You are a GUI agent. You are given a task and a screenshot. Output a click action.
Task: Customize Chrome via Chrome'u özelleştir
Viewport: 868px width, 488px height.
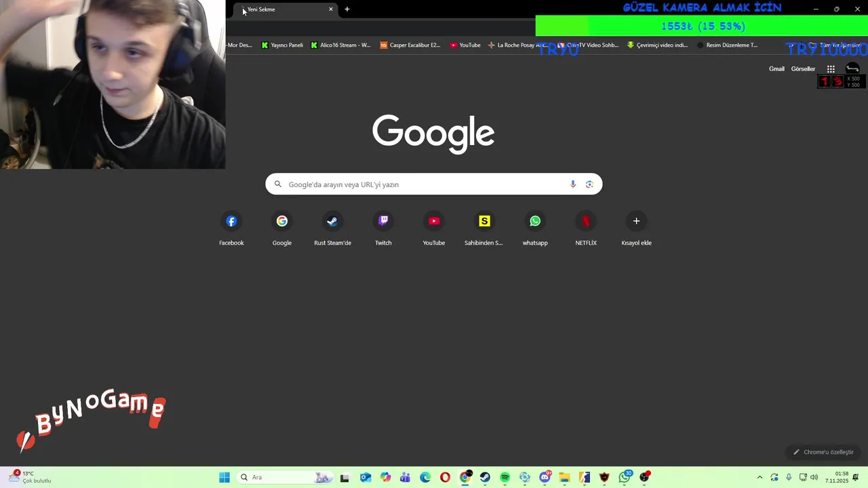pos(823,452)
